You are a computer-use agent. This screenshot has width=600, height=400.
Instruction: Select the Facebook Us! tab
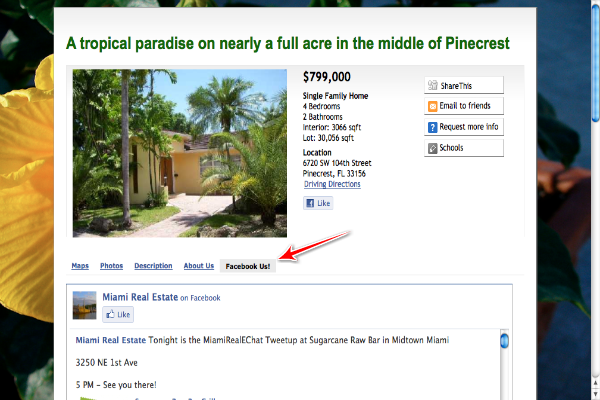(248, 266)
